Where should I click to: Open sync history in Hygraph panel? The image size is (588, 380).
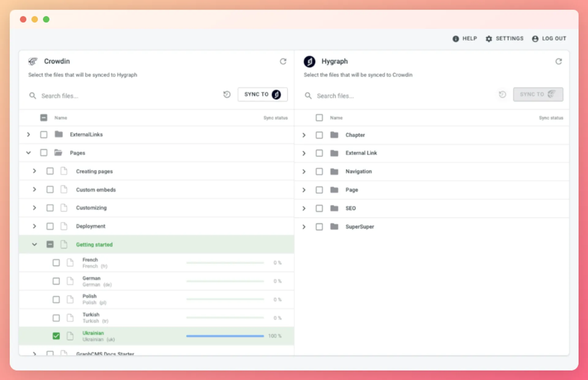coord(502,94)
